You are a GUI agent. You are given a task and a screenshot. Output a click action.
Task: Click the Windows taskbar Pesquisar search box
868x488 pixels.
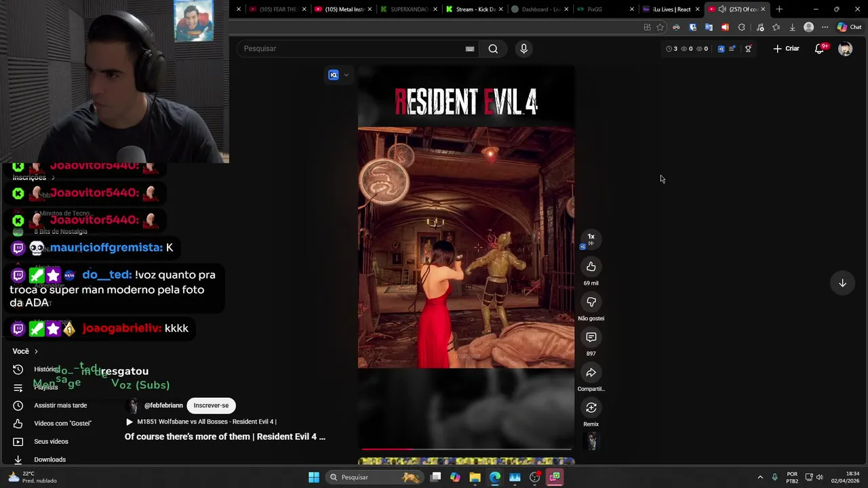[374, 477]
